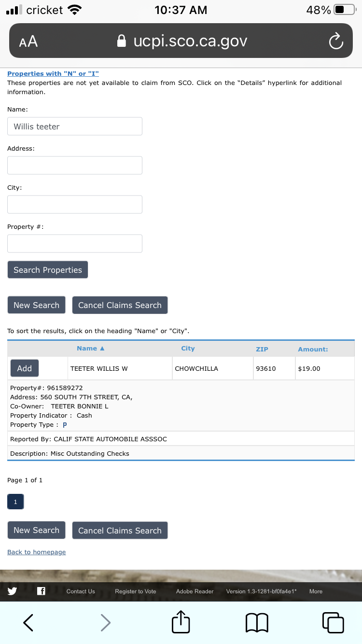The image size is (362, 644).
Task: Select the Page 1 of 1 text
Action: (x=25, y=480)
